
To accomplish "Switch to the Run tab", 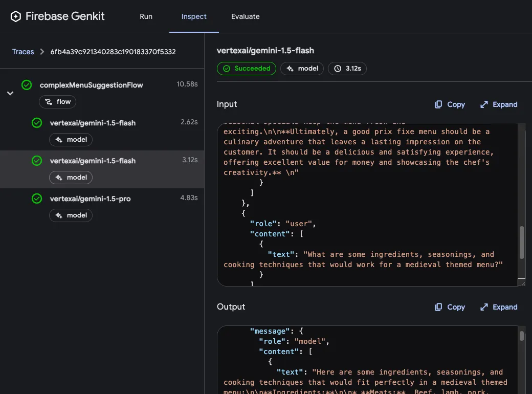I will pyautogui.click(x=146, y=16).
